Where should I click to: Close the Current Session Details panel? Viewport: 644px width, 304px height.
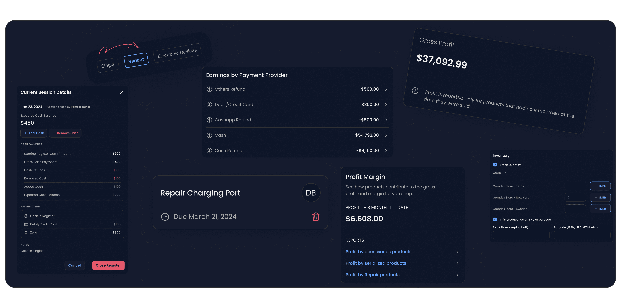pos(122,92)
